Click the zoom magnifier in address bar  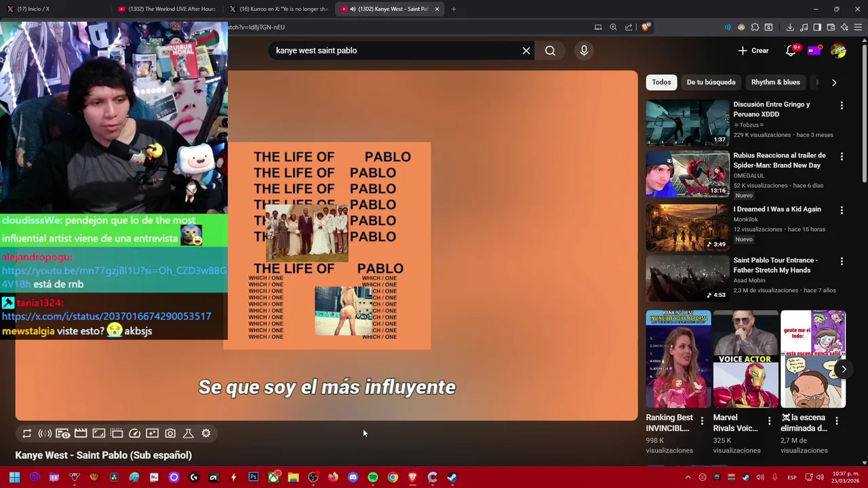[613, 27]
